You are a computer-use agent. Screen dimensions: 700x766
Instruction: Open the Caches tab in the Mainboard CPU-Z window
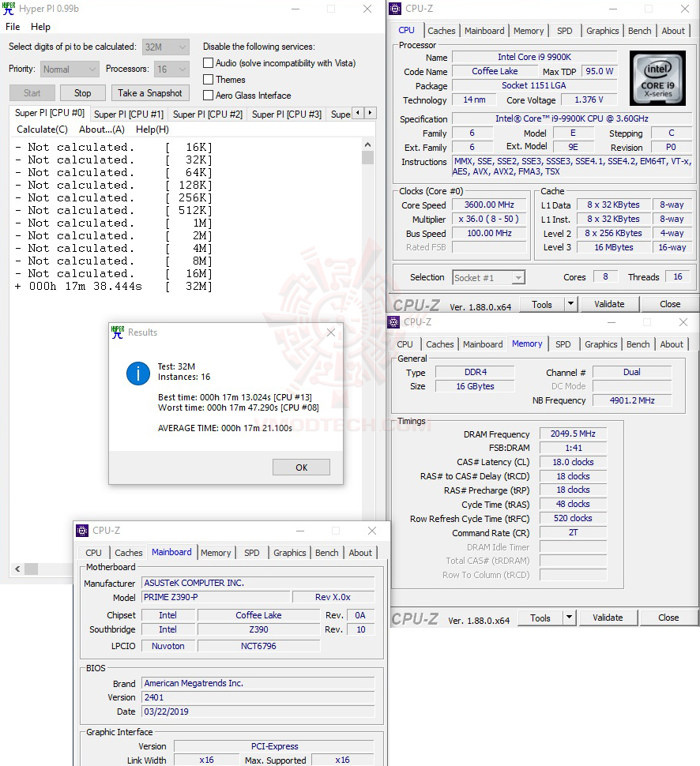click(x=129, y=553)
